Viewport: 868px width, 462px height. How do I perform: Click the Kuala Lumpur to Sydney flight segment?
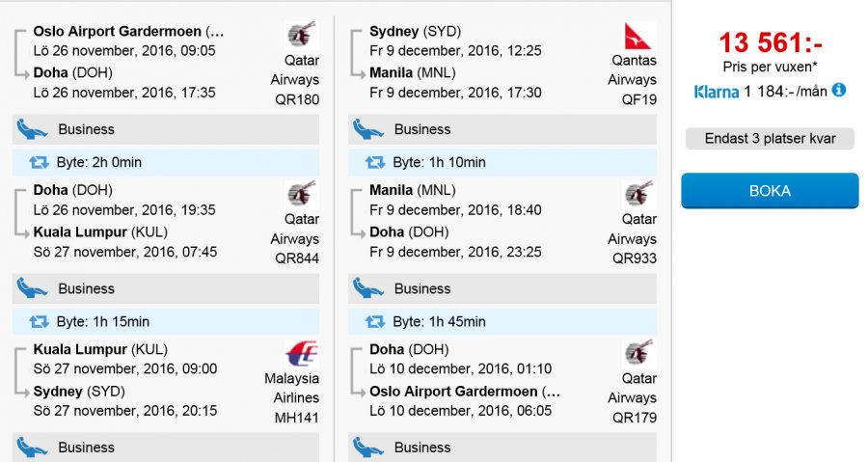(x=125, y=380)
